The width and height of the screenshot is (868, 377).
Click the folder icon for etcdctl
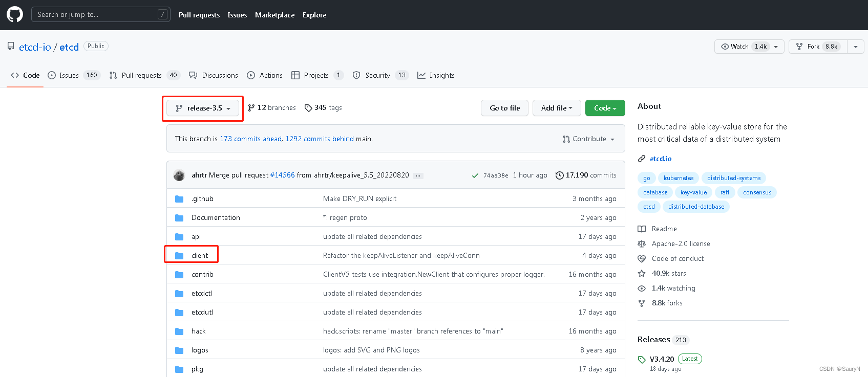coord(179,294)
